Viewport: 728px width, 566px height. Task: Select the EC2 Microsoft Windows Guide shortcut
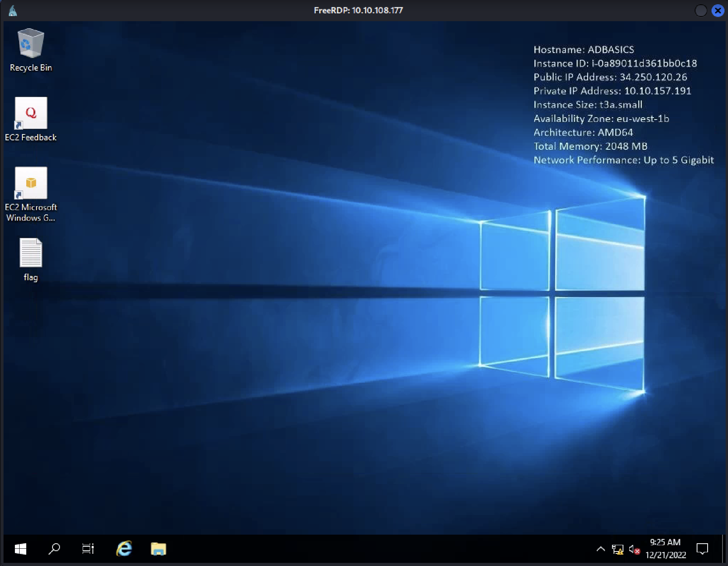coord(31,194)
